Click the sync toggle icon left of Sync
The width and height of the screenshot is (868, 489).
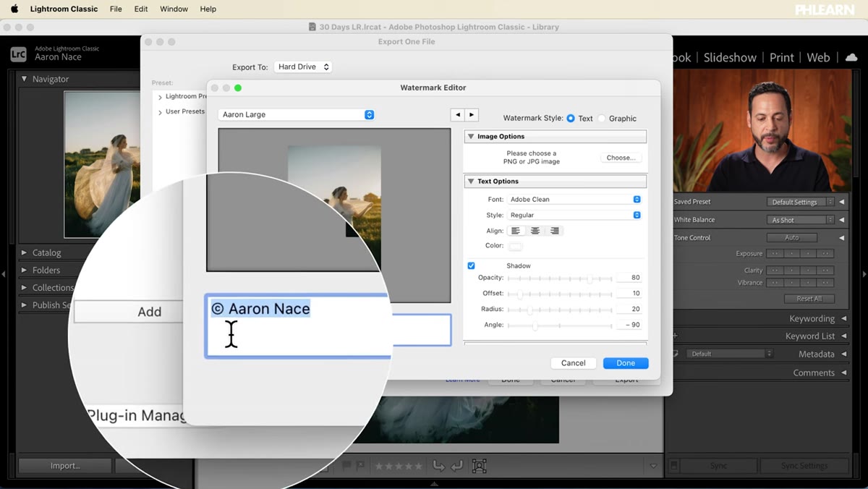pyautogui.click(x=674, y=466)
